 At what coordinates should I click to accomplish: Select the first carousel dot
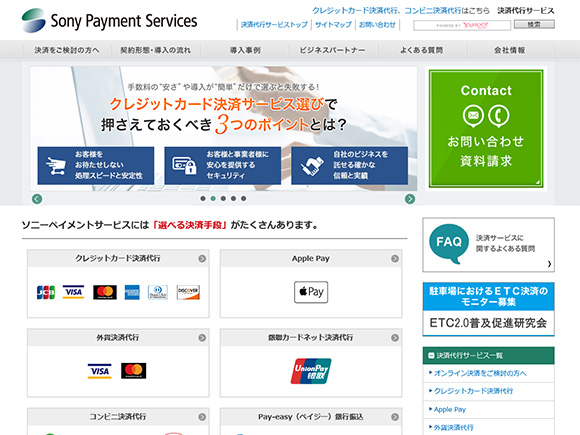[203, 199]
